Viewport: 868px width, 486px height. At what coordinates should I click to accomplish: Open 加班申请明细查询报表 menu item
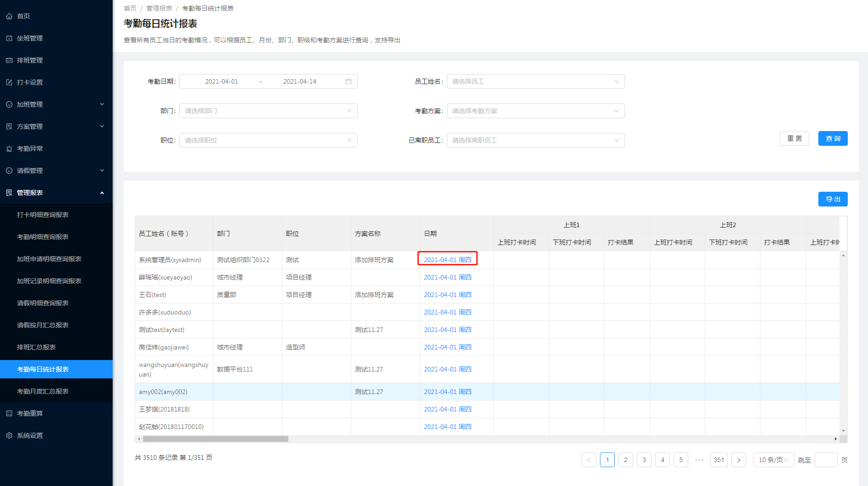coord(56,259)
